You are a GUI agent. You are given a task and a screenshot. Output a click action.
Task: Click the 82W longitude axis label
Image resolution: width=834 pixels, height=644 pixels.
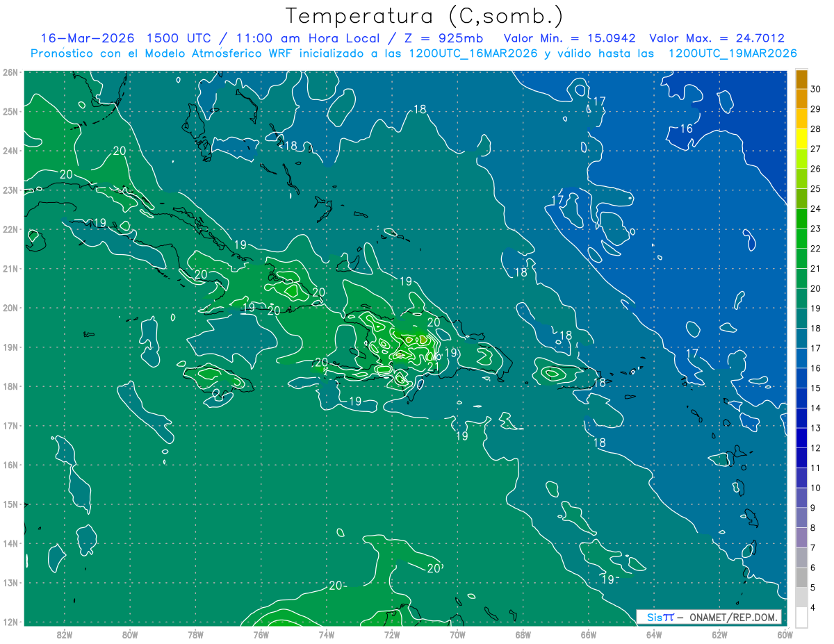tap(65, 634)
